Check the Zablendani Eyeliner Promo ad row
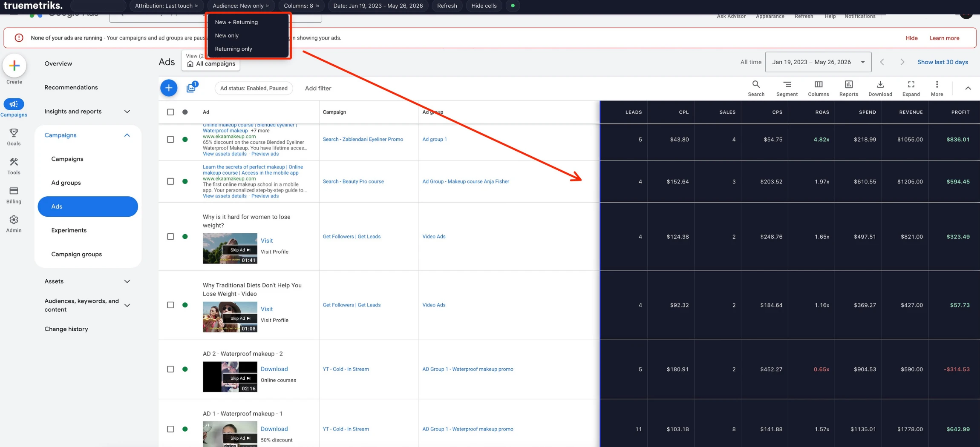980x447 pixels. [x=170, y=139]
